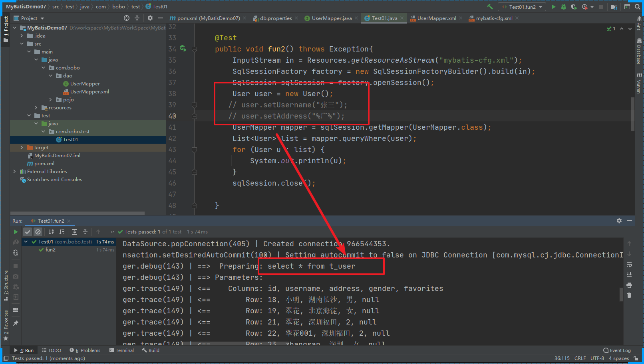
Task: Click the gutter run icon for fun2
Action: (183, 49)
